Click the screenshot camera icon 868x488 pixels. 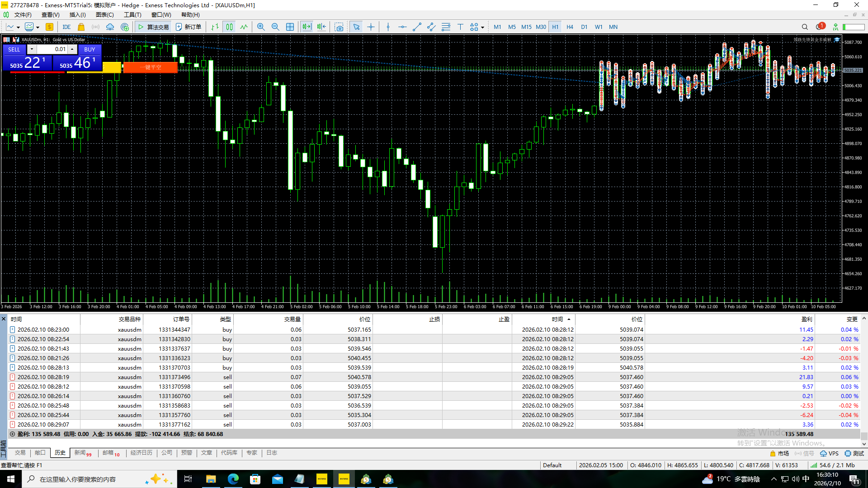[x=339, y=27]
